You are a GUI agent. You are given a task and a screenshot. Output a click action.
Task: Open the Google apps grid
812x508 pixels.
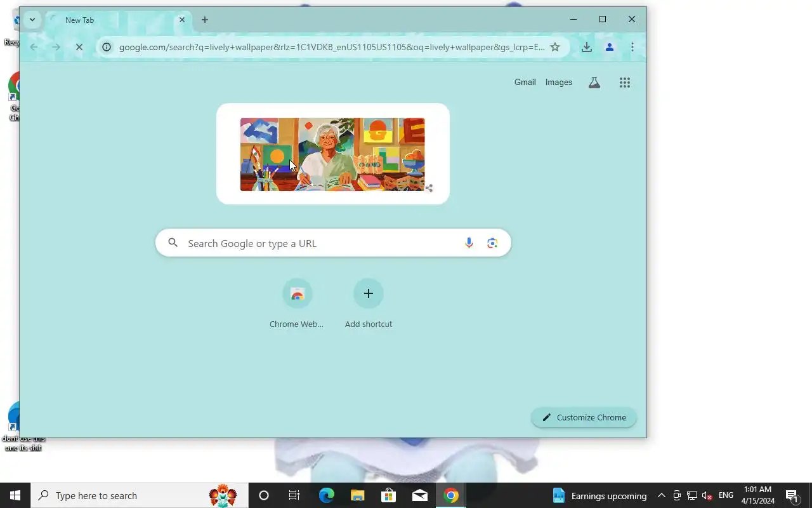point(625,83)
